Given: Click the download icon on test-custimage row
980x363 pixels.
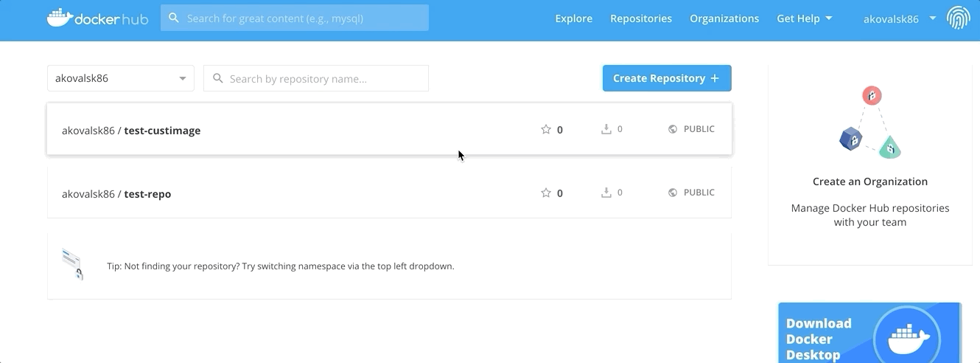Looking at the screenshot, I should (x=606, y=129).
